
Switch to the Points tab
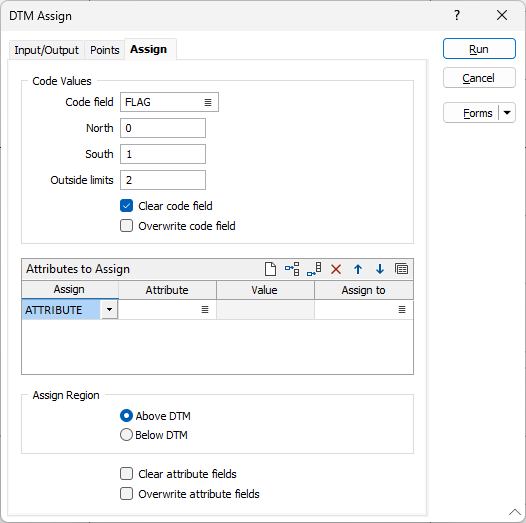click(105, 50)
